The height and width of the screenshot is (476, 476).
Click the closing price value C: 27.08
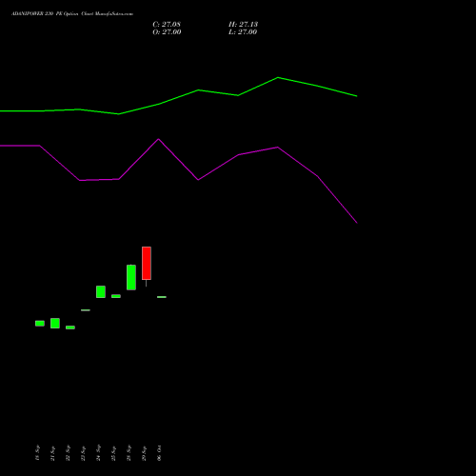pyautogui.click(x=167, y=25)
